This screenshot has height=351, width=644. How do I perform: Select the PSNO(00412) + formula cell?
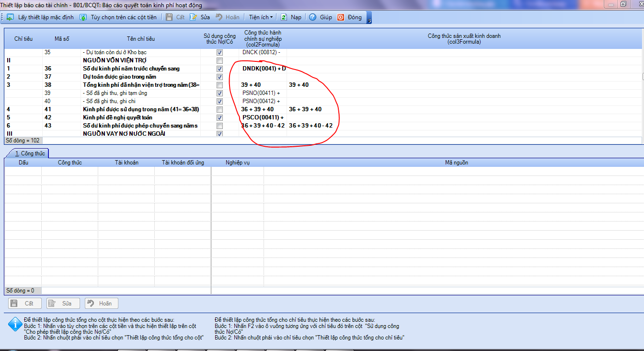263,101
